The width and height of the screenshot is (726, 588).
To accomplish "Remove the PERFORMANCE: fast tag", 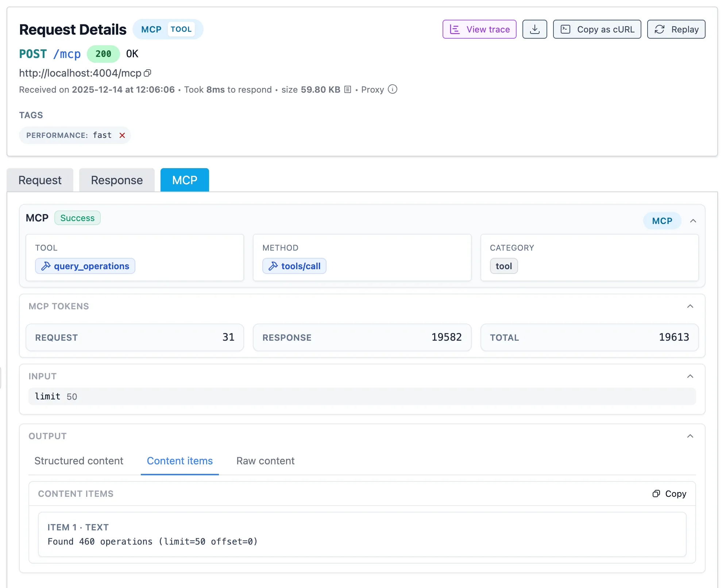I will (123, 135).
